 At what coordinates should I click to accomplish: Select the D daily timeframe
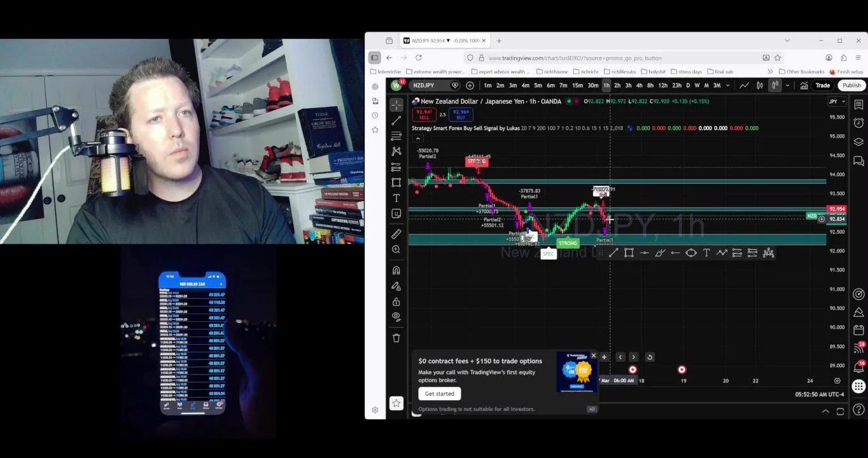687,85
